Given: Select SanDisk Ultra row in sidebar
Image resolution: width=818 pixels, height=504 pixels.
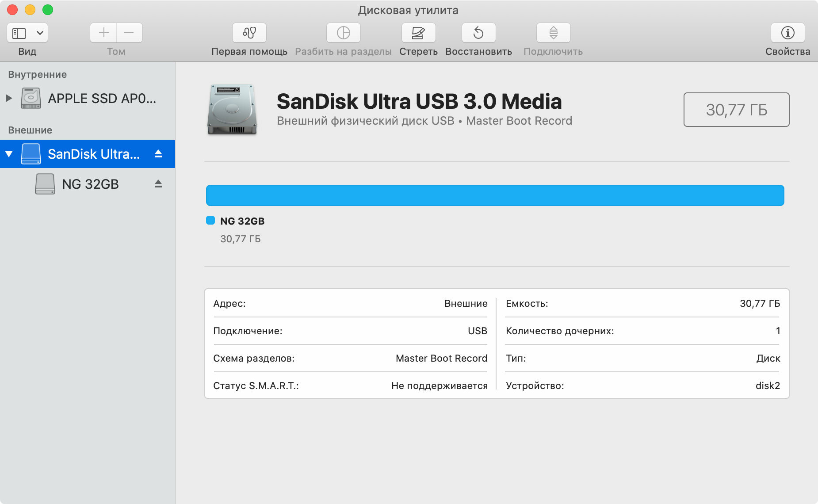Looking at the screenshot, I should 88,154.
